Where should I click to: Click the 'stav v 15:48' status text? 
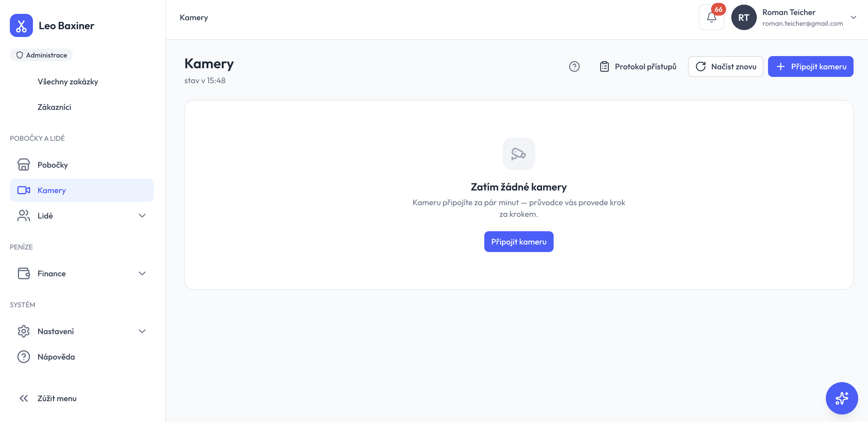click(x=205, y=81)
